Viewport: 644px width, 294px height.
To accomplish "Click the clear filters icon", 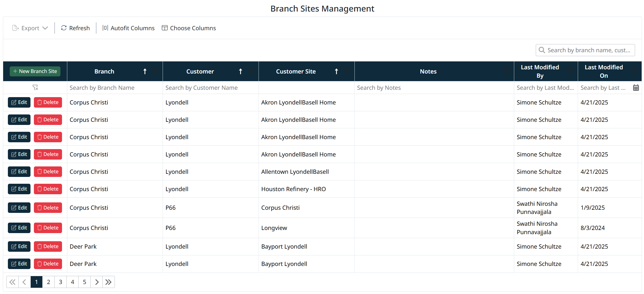I will [35, 87].
